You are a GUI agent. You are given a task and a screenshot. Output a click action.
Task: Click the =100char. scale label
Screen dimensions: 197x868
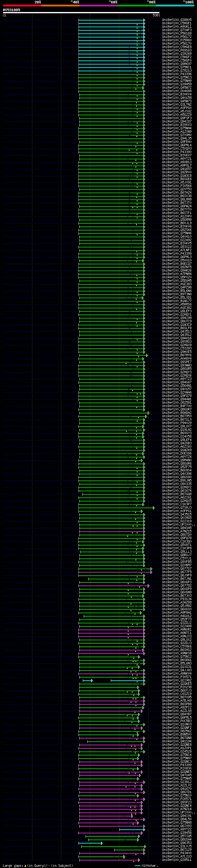(150, 866)
